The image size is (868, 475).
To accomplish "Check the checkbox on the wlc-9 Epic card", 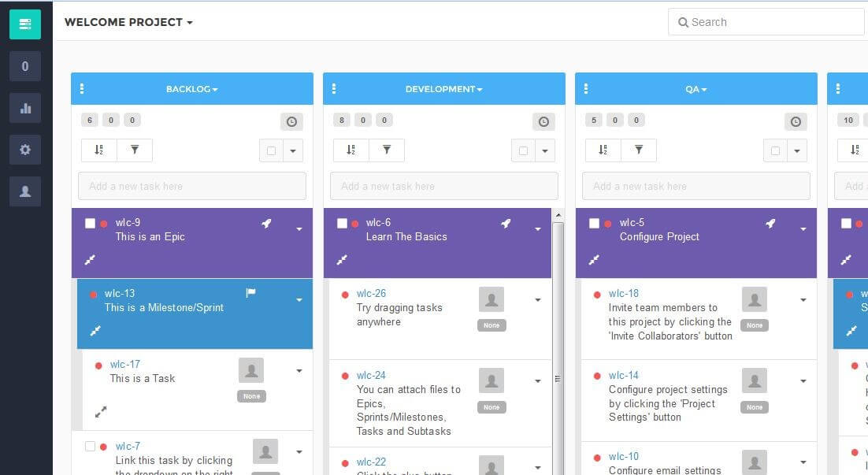I will pyautogui.click(x=91, y=223).
